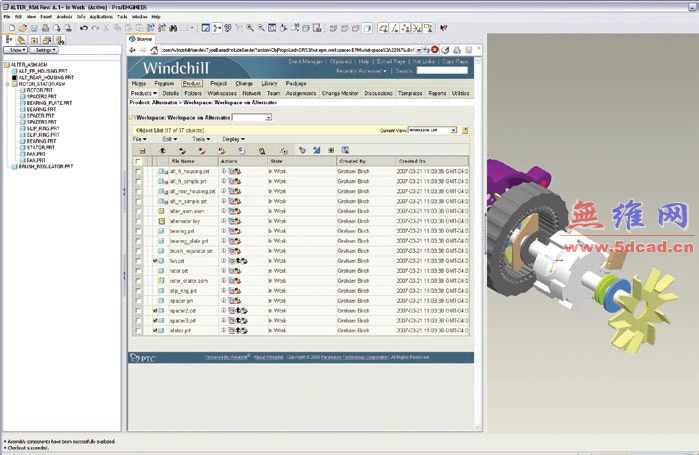The height and width of the screenshot is (455, 699).
Task: Click the yellow icon beside Current View dropdown
Action: pos(465,130)
